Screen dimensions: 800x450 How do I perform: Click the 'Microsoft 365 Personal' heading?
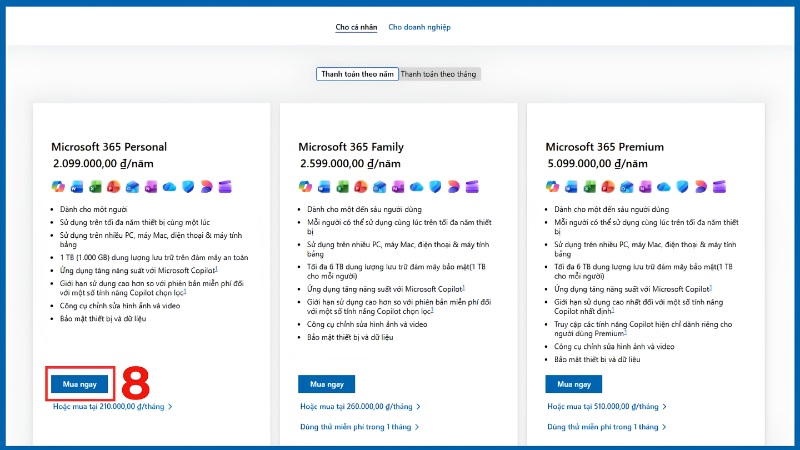pyautogui.click(x=109, y=147)
